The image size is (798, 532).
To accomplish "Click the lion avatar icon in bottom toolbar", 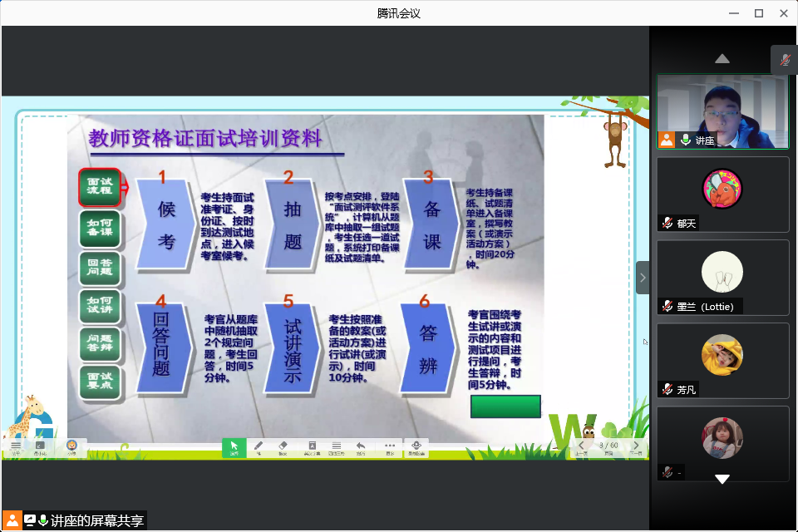I will point(71,447).
